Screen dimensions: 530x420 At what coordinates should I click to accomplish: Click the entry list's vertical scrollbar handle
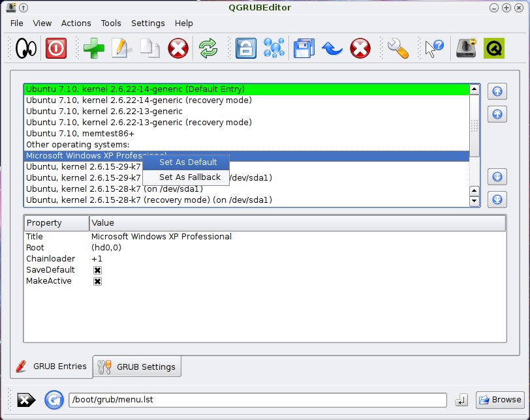[475, 125]
